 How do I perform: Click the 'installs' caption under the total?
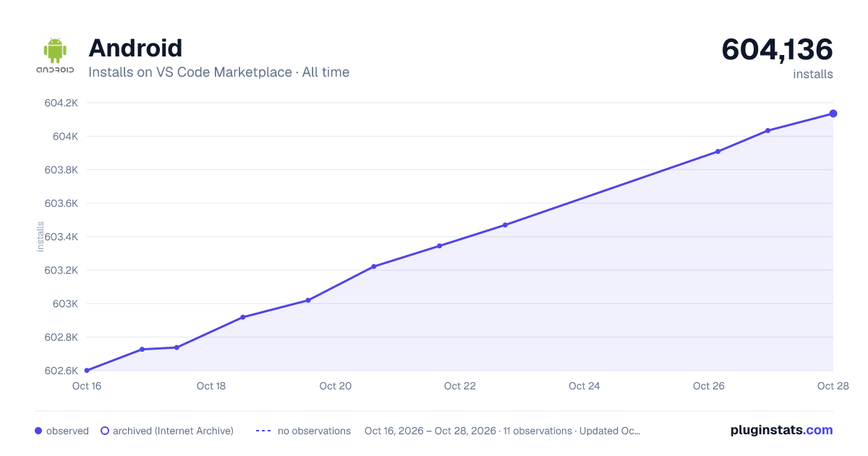[x=813, y=74]
